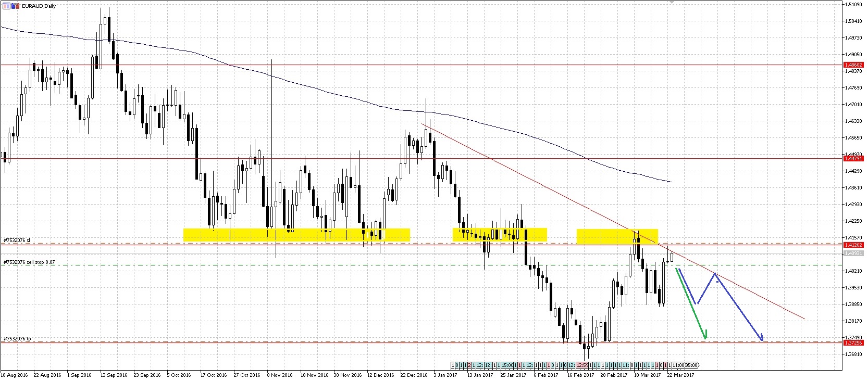Select the #7532076 tp order label
The image size is (868, 381).
tap(17, 339)
